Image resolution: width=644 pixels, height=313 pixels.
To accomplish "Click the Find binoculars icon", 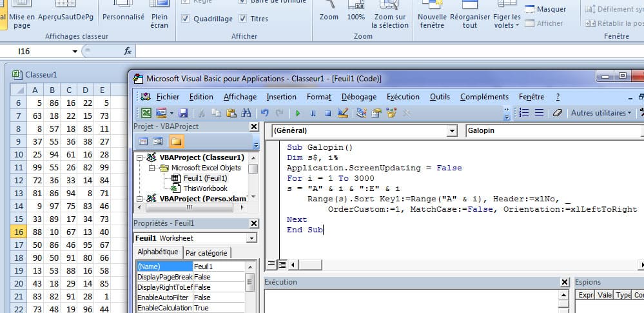I will [x=245, y=113].
